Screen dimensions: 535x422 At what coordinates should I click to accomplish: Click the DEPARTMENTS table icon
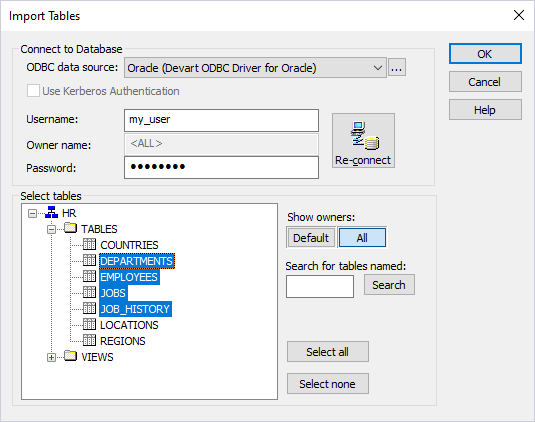(89, 260)
